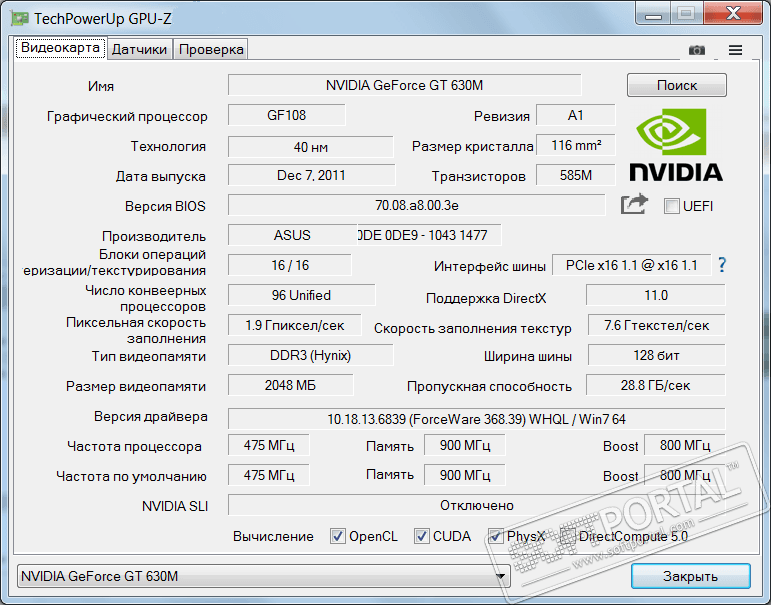Click the DirectX support value 11.0
The width and height of the screenshot is (771, 605).
point(656,295)
